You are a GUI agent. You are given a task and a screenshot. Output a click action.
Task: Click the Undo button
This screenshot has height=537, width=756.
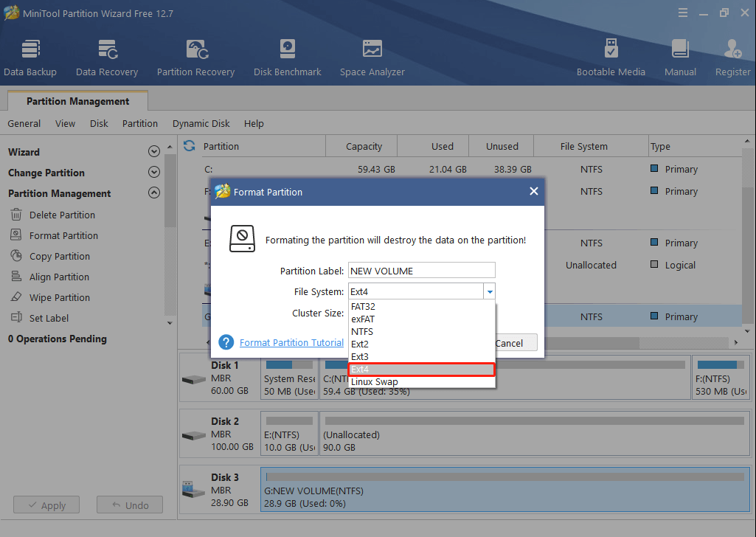point(130,505)
